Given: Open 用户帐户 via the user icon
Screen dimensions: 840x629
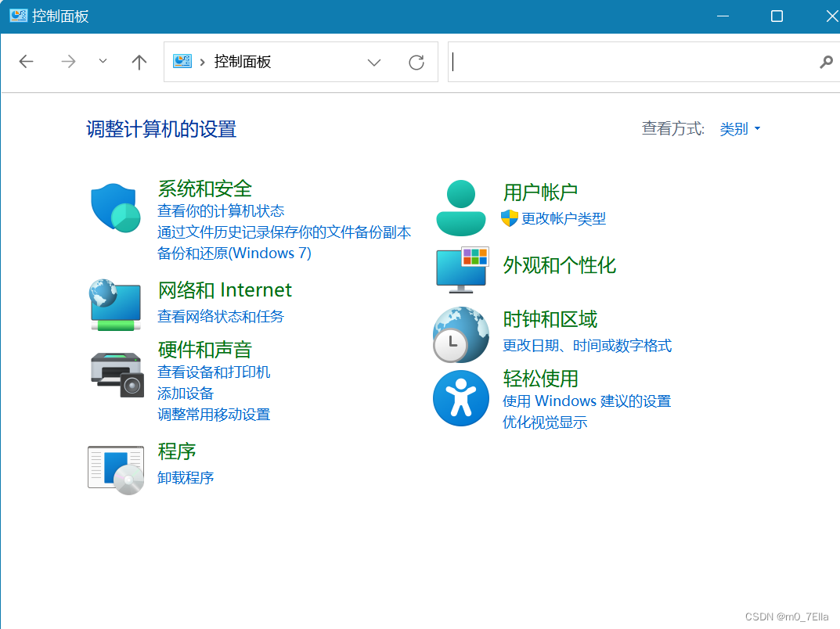Looking at the screenshot, I should [x=461, y=206].
